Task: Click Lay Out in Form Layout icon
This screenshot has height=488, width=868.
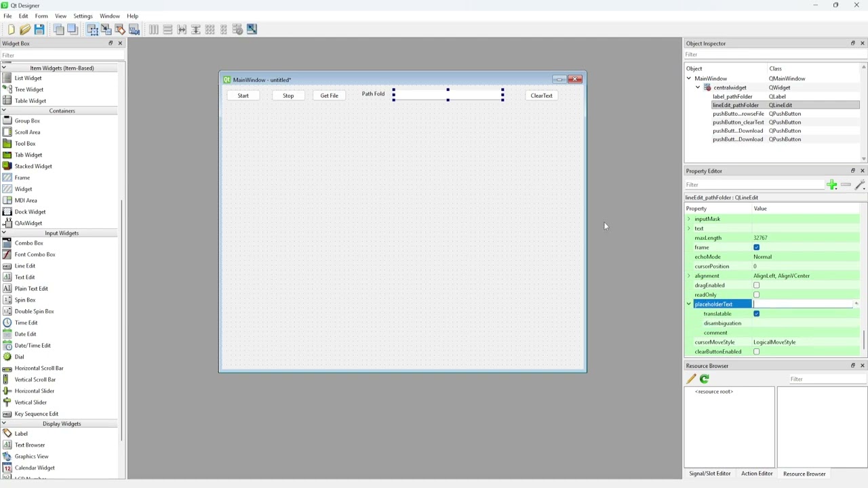Action: 224,29
